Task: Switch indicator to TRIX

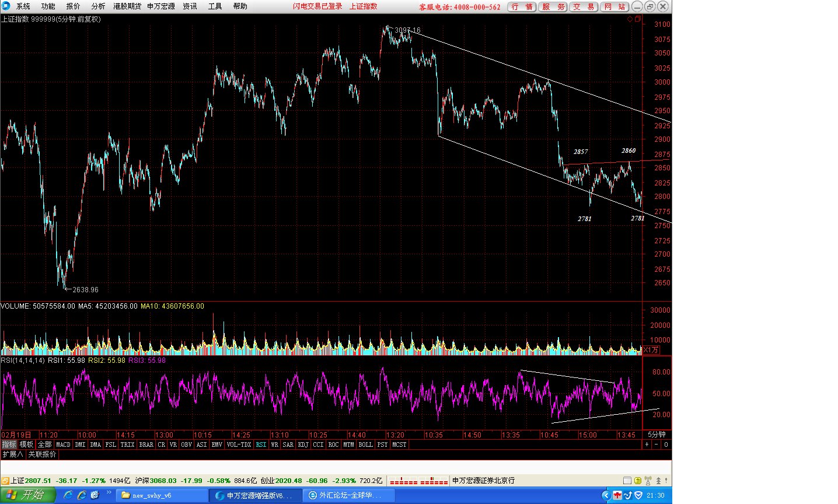Action: 127,444
